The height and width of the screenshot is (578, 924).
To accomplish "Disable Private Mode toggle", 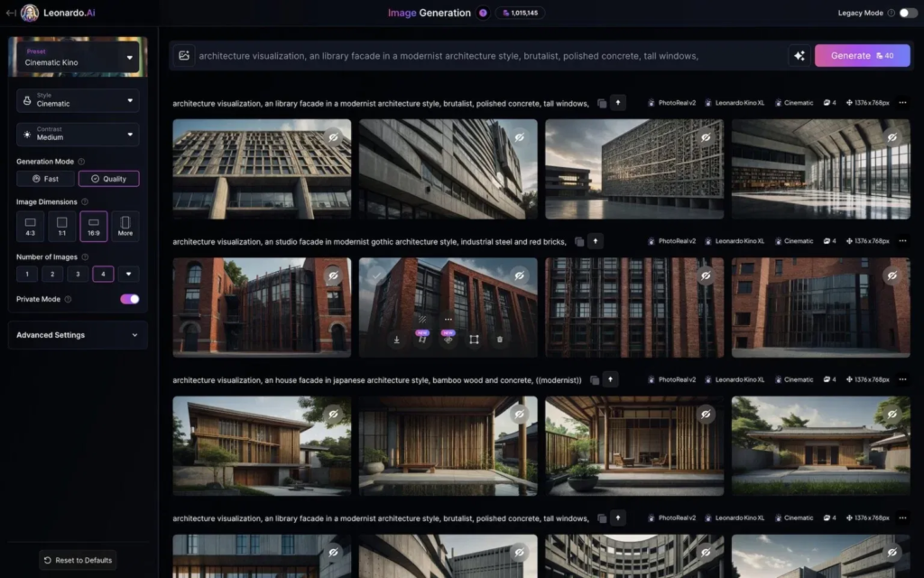I will (x=130, y=299).
